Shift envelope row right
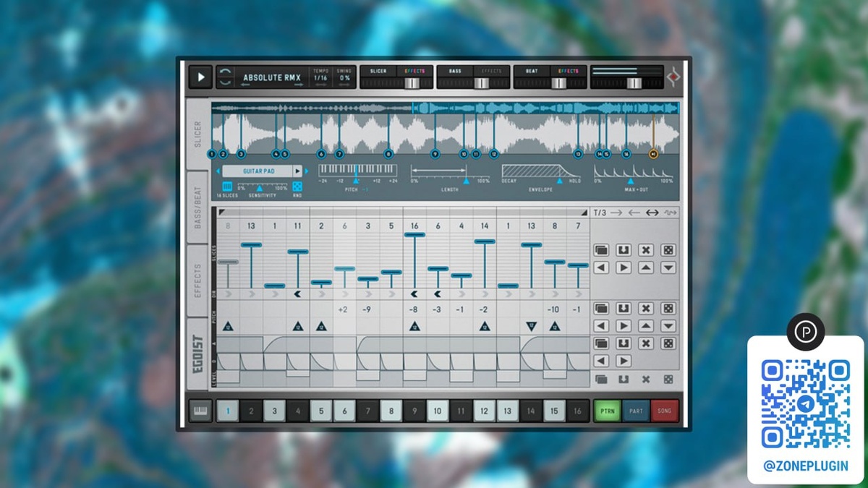This screenshot has width=868, height=488. tap(624, 361)
